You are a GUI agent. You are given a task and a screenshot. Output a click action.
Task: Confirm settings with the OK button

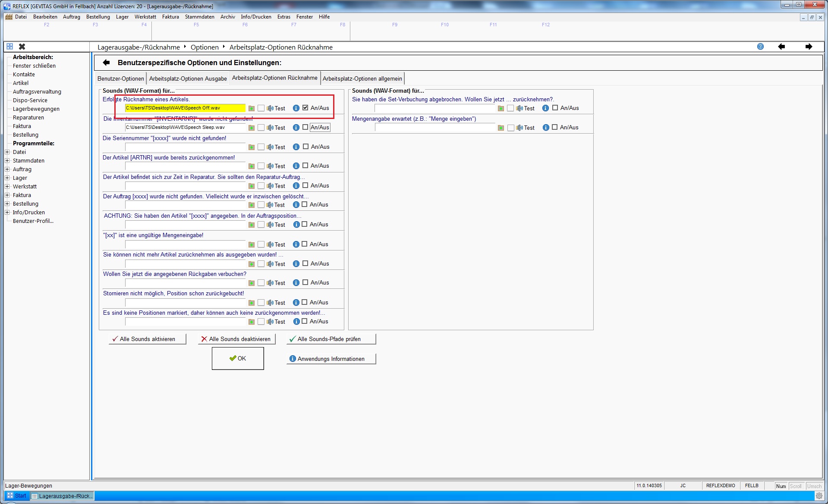click(x=238, y=358)
